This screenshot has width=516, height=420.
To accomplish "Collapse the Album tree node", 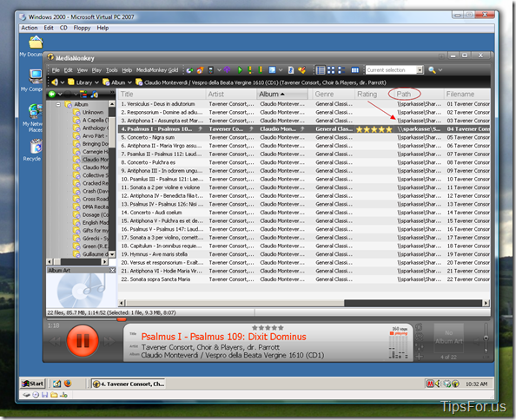I will 58,104.
